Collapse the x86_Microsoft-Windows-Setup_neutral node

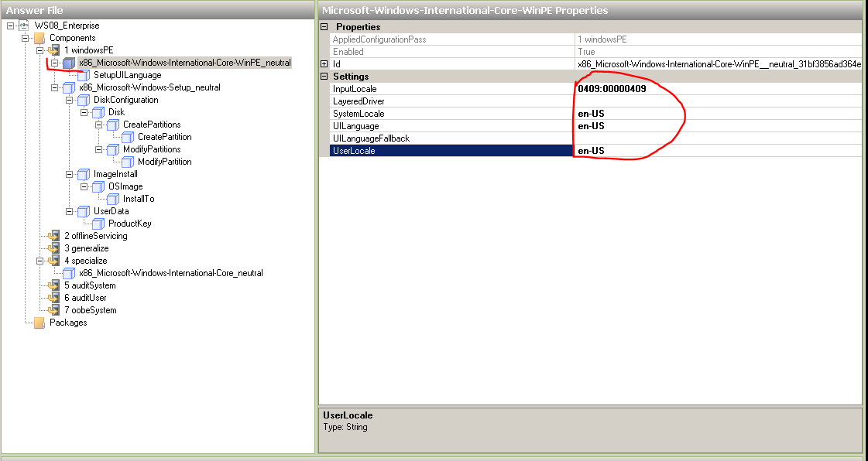pos(54,87)
